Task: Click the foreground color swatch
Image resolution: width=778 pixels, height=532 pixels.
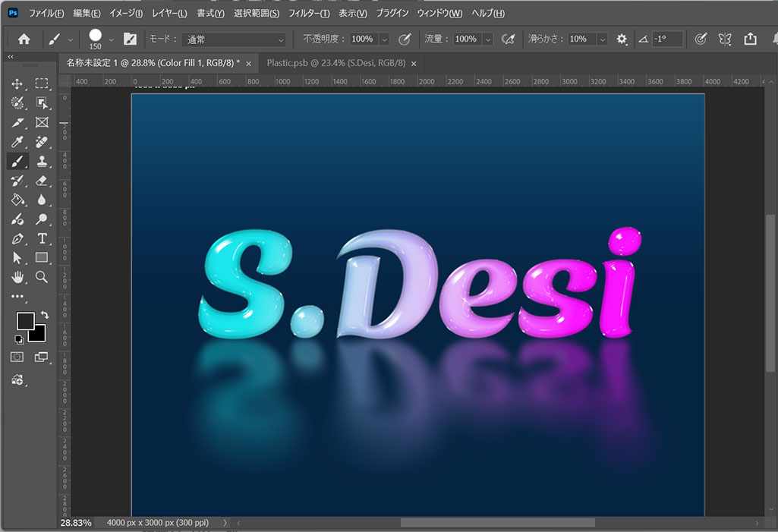Action: pyautogui.click(x=25, y=320)
